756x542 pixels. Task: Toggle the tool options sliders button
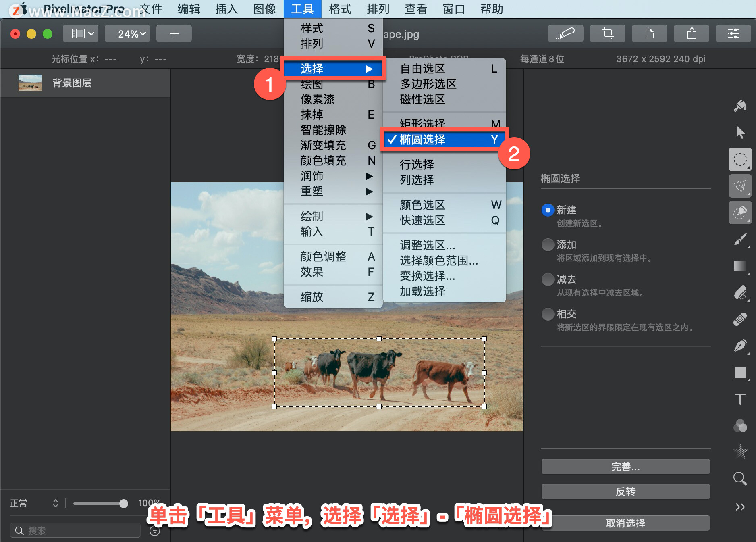point(733,33)
